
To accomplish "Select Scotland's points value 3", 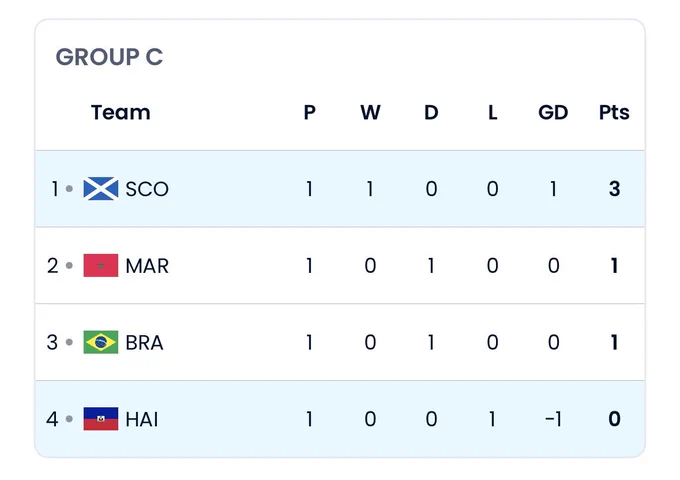I will [615, 189].
